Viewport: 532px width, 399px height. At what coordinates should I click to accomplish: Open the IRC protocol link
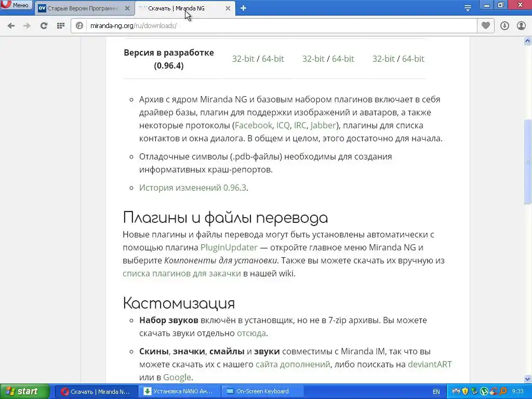click(x=300, y=126)
